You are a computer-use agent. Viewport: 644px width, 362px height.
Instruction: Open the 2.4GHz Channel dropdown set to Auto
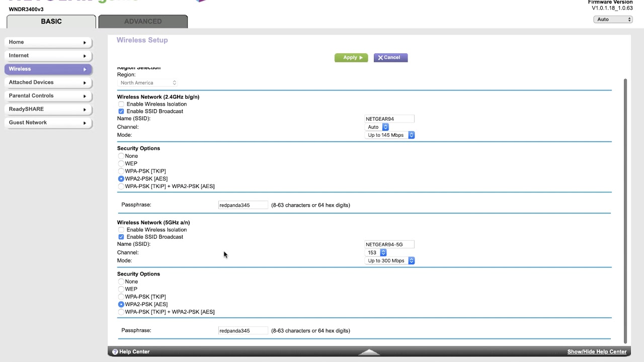pyautogui.click(x=377, y=127)
